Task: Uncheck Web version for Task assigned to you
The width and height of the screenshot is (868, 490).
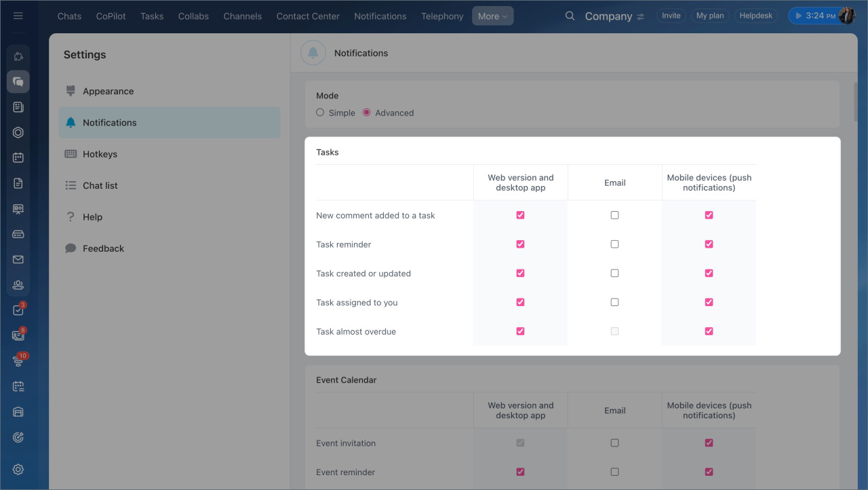Action: [520, 303]
